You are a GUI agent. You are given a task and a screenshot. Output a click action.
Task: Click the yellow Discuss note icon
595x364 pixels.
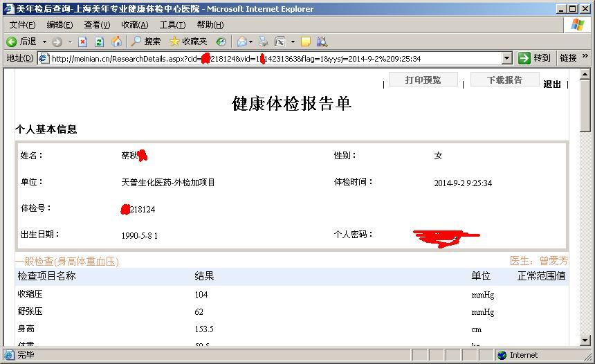point(306,42)
